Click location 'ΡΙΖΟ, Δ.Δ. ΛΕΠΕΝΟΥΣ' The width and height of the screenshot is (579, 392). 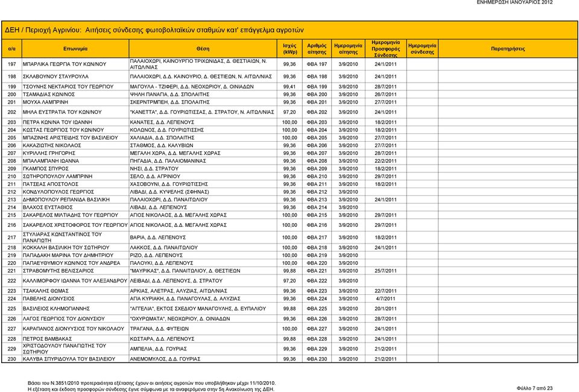tap(156, 256)
